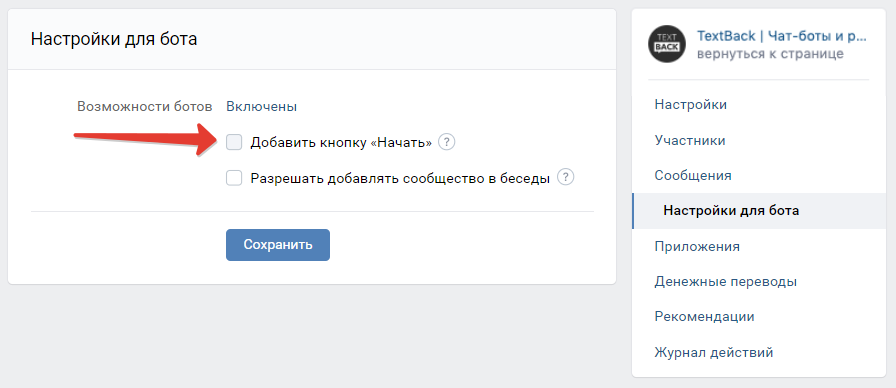Click help icon next to «Начать» option

446,142
